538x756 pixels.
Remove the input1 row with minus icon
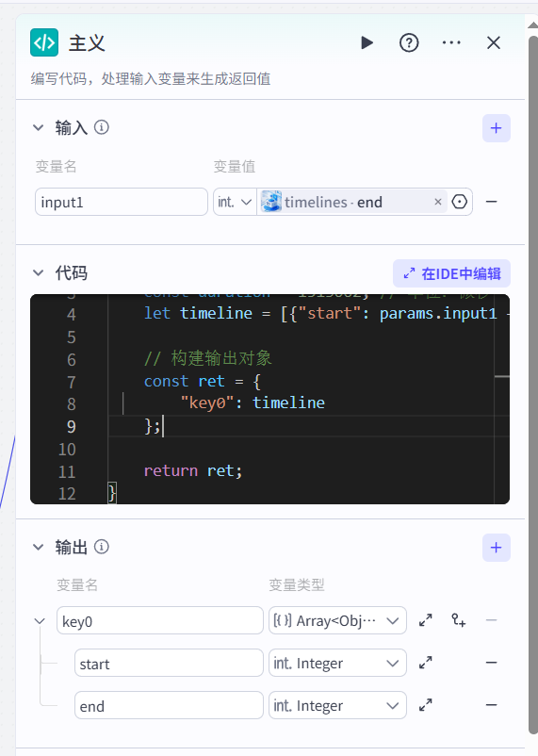[491, 202]
